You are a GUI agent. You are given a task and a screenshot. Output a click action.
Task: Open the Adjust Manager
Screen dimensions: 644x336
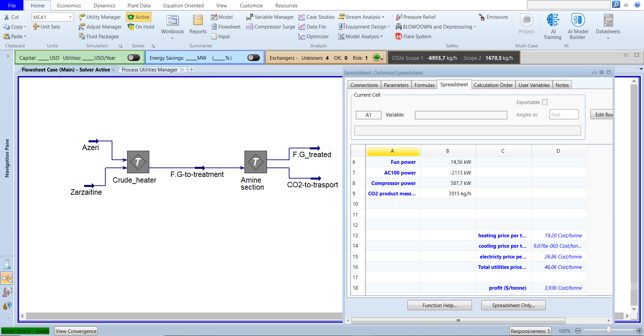coord(100,27)
